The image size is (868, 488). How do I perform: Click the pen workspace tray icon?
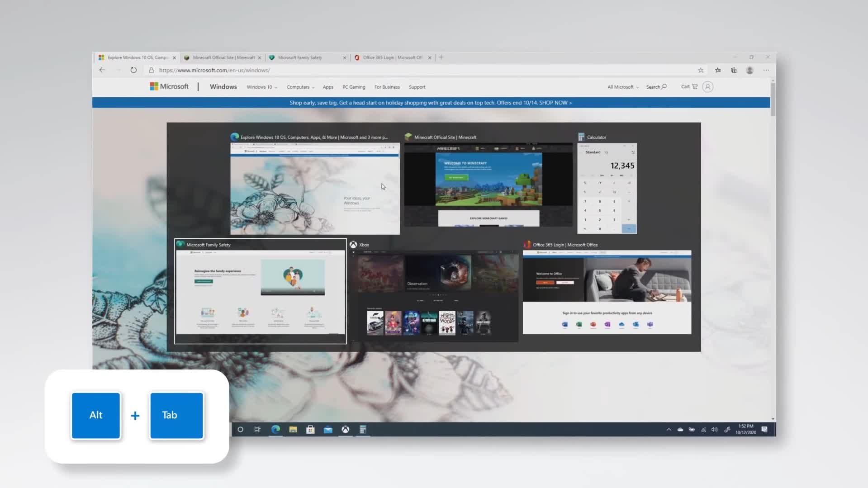727,429
